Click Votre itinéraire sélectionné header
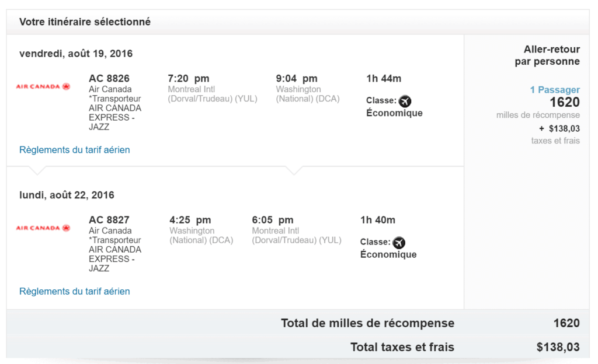Image resolution: width=598 pixels, height=364 pixels. (x=85, y=22)
